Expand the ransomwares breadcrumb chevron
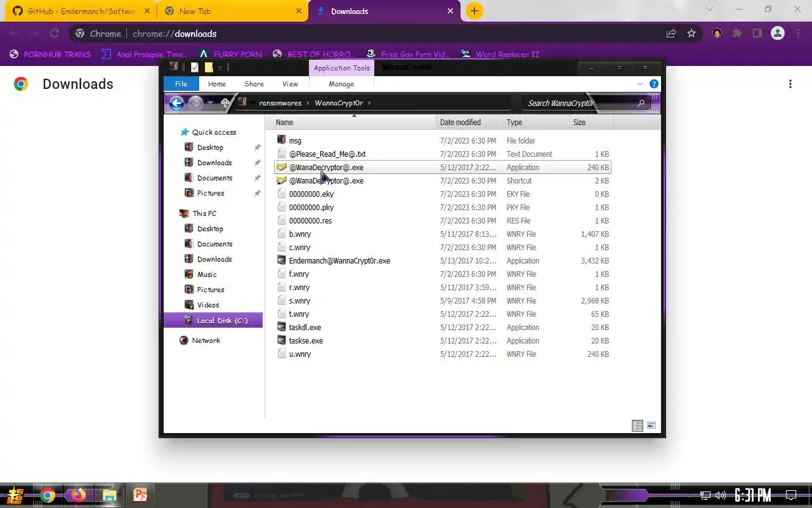Image resolution: width=812 pixels, height=508 pixels. [308, 103]
